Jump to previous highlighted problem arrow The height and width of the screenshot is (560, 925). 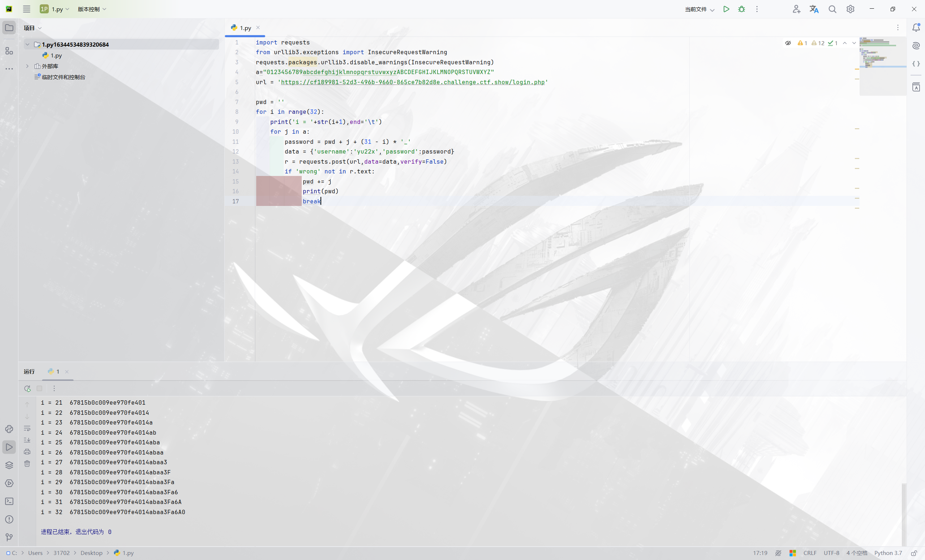[x=845, y=43]
